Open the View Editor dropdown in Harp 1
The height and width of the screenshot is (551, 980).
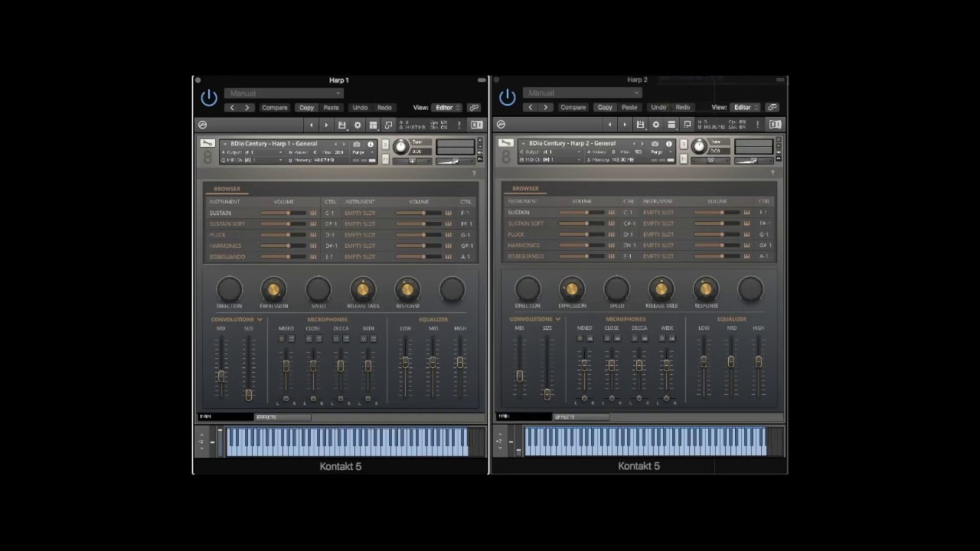pyautogui.click(x=447, y=108)
